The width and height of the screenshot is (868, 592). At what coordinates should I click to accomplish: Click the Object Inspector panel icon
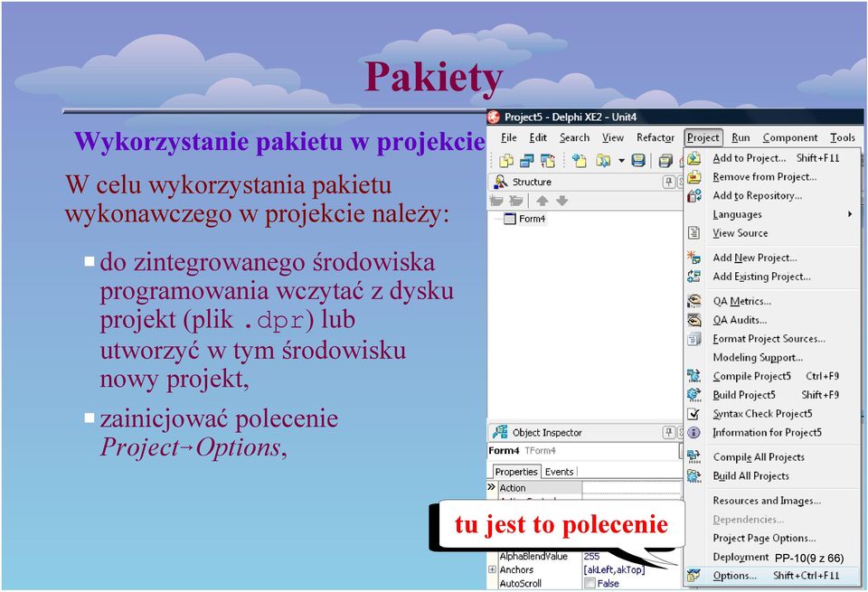coord(500,432)
